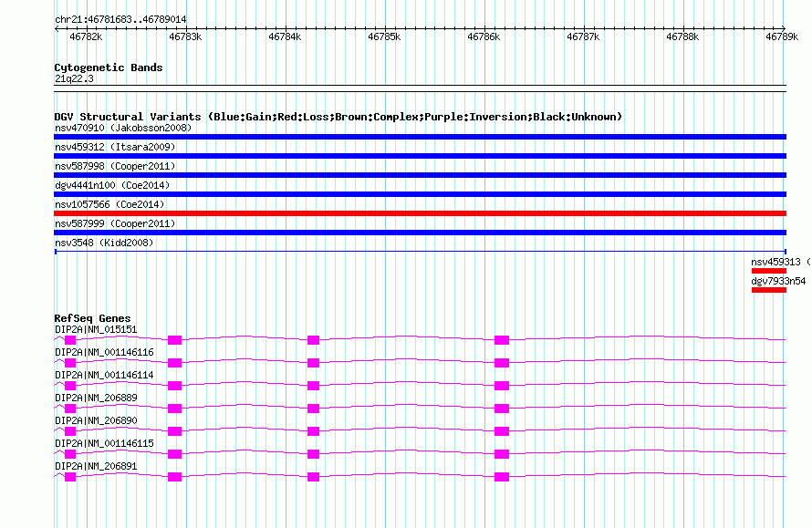Open the DIP2A|NM_001146114 transcript label
Image resolution: width=812 pixels, height=528 pixels.
[x=104, y=375]
